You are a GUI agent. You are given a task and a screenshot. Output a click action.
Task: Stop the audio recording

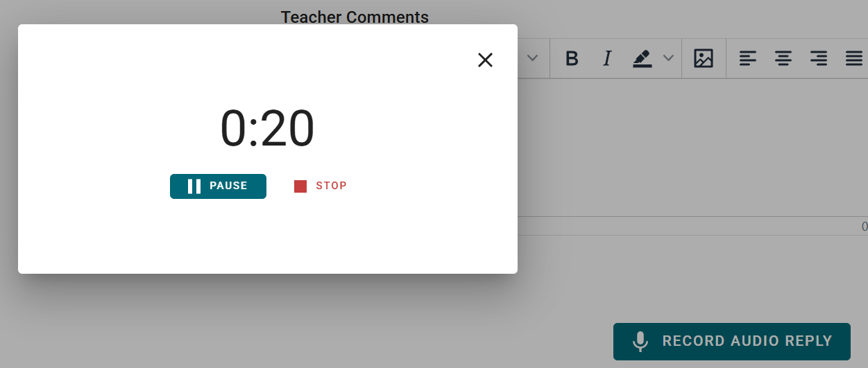(321, 186)
